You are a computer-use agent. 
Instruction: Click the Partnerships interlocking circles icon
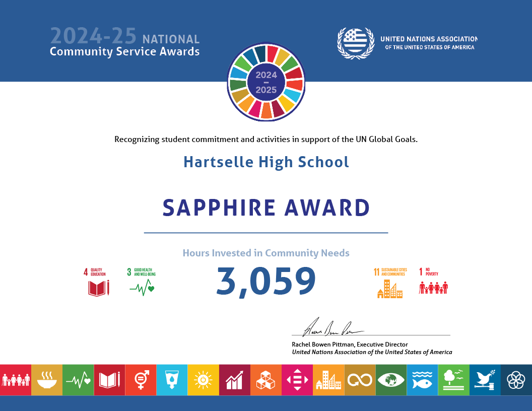click(516, 380)
